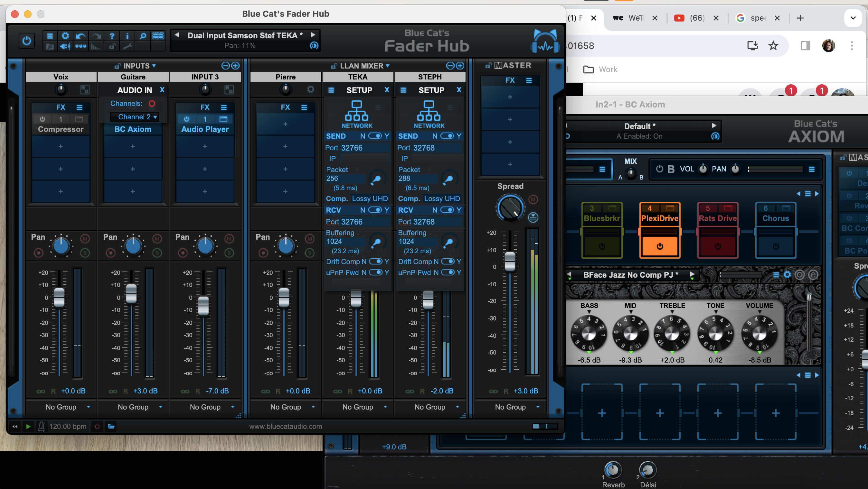The image size is (868, 489).
Task: Open the TEKA setup menu icon
Action: click(331, 90)
